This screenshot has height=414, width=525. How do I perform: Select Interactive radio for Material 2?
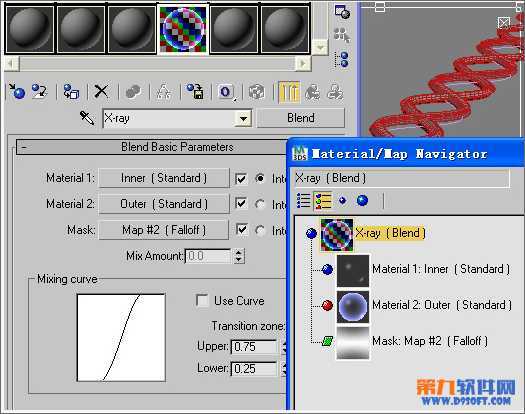tap(260, 204)
